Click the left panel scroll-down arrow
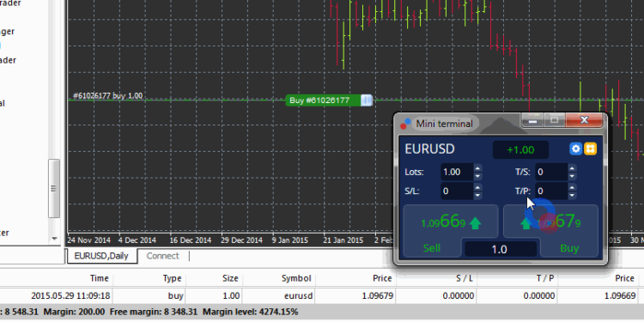 click(54, 239)
